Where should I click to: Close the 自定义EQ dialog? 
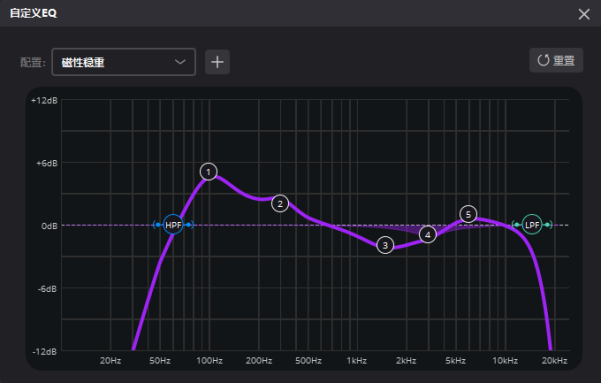coord(584,14)
